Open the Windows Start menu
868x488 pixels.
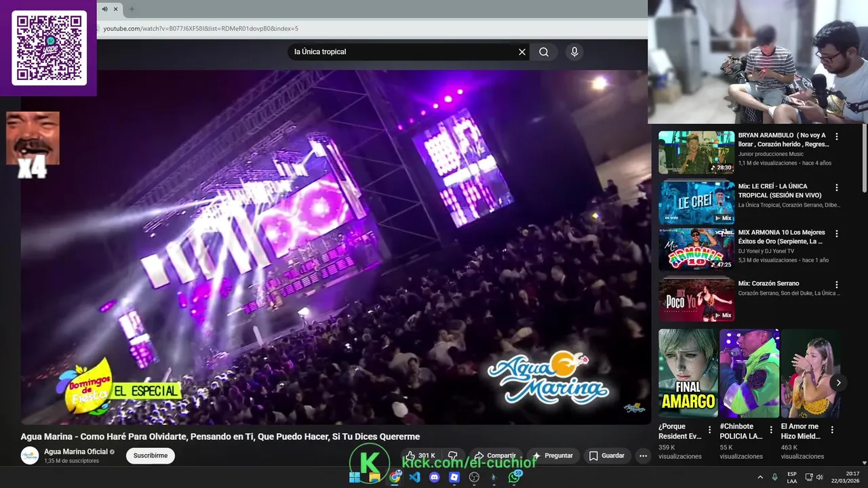click(x=355, y=477)
